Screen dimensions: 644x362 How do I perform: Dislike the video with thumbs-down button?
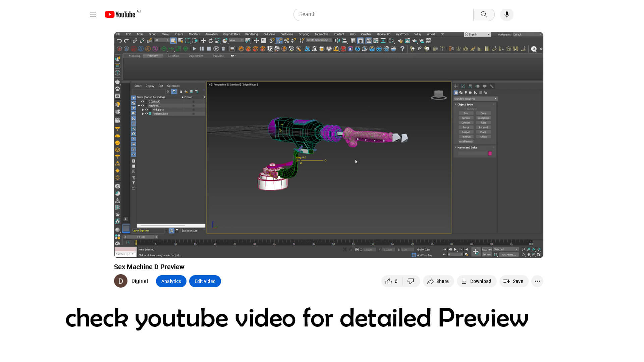[411, 281]
